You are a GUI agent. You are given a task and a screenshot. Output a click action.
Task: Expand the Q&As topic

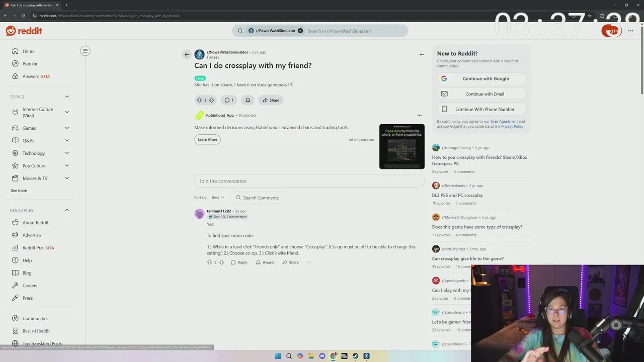click(x=67, y=141)
